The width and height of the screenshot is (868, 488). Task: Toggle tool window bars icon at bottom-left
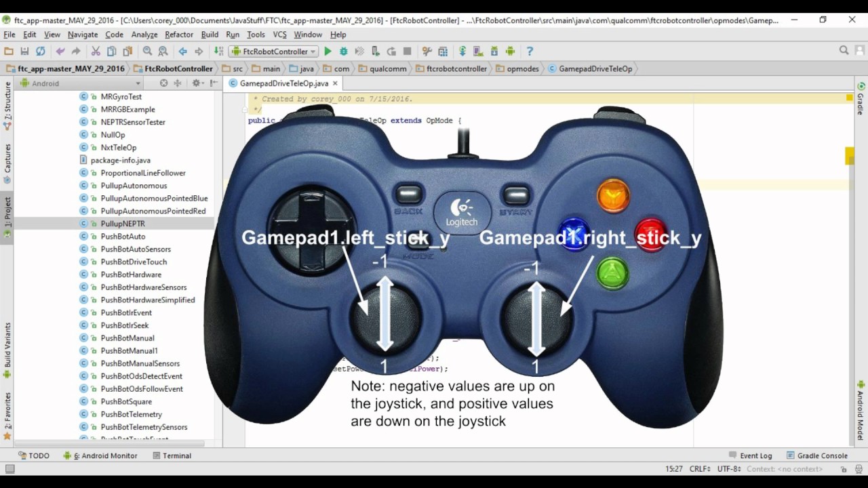pyautogui.click(x=9, y=469)
